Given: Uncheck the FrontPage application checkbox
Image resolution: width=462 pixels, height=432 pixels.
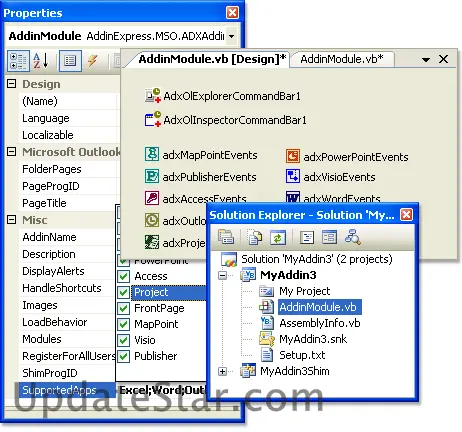Looking at the screenshot, I should pyautogui.click(x=124, y=308).
